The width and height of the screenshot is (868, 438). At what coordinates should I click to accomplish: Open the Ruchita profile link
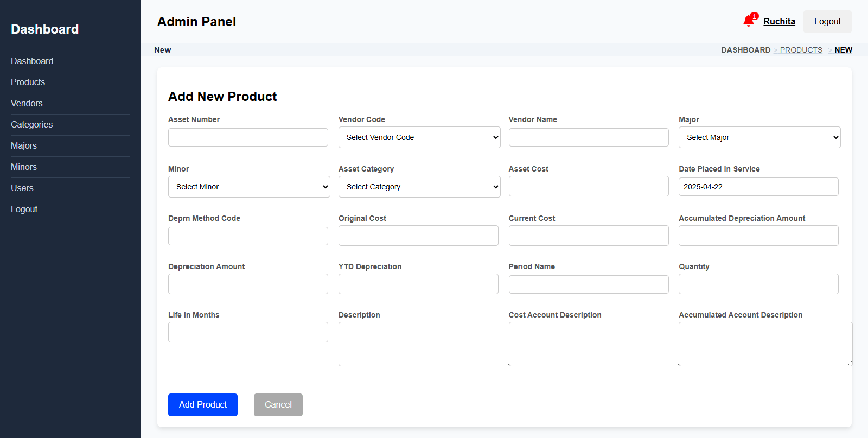[x=779, y=22]
